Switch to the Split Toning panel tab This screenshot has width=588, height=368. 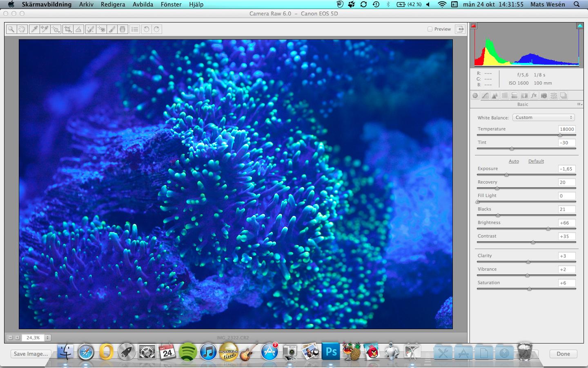click(x=514, y=96)
